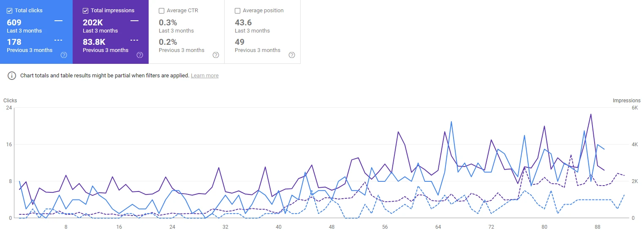Viewport: 644px width, 238px height.
Task: Click the info icon beside chart totals notice
Action: (x=12, y=76)
